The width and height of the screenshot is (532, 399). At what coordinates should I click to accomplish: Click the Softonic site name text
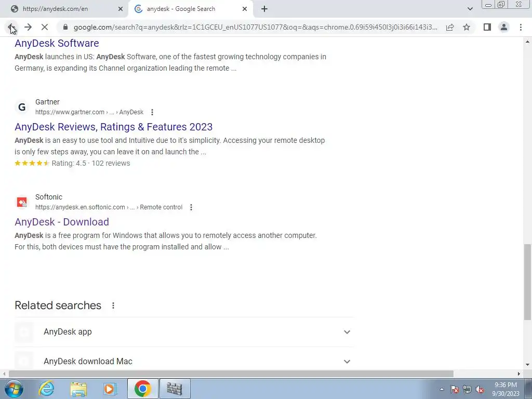click(49, 197)
